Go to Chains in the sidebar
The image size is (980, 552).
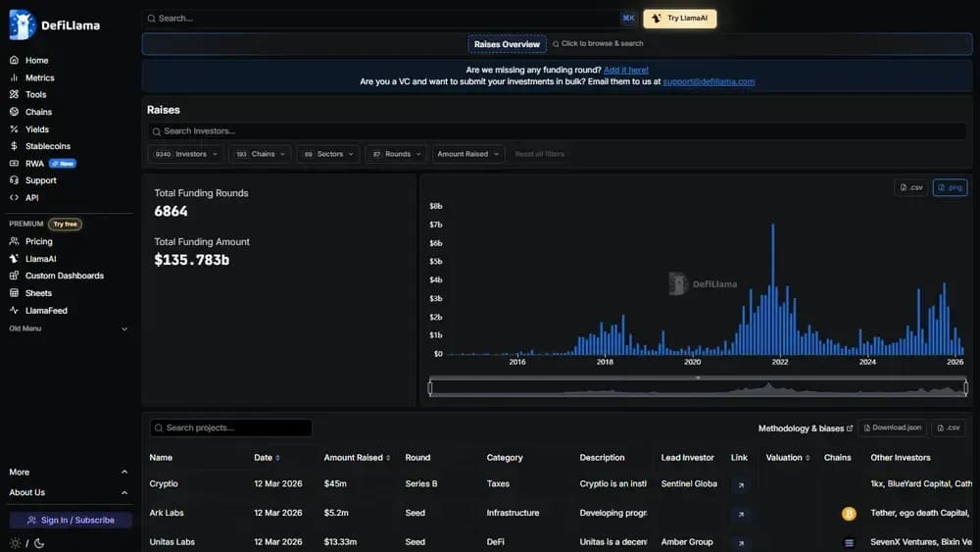[38, 112]
